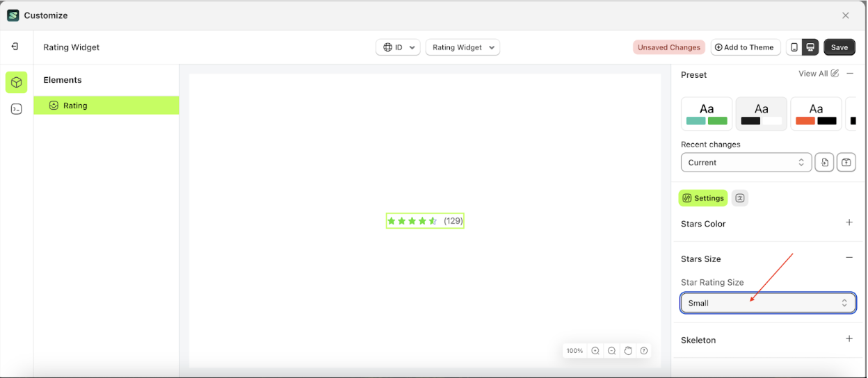Click the Customize app logo icon
The width and height of the screenshot is (868, 378).
[13, 15]
